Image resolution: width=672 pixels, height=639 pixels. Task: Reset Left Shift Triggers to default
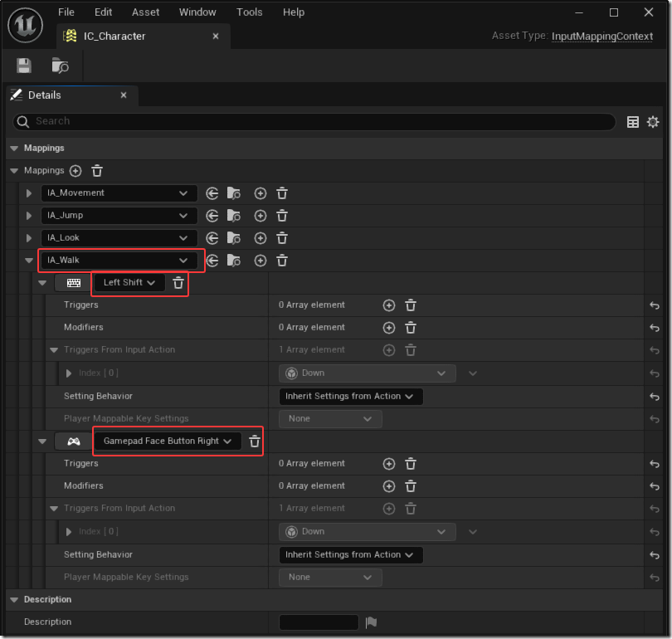655,305
